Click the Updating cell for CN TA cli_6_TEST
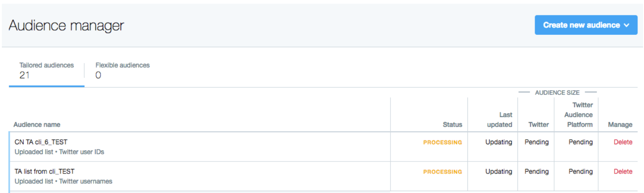 (499, 142)
